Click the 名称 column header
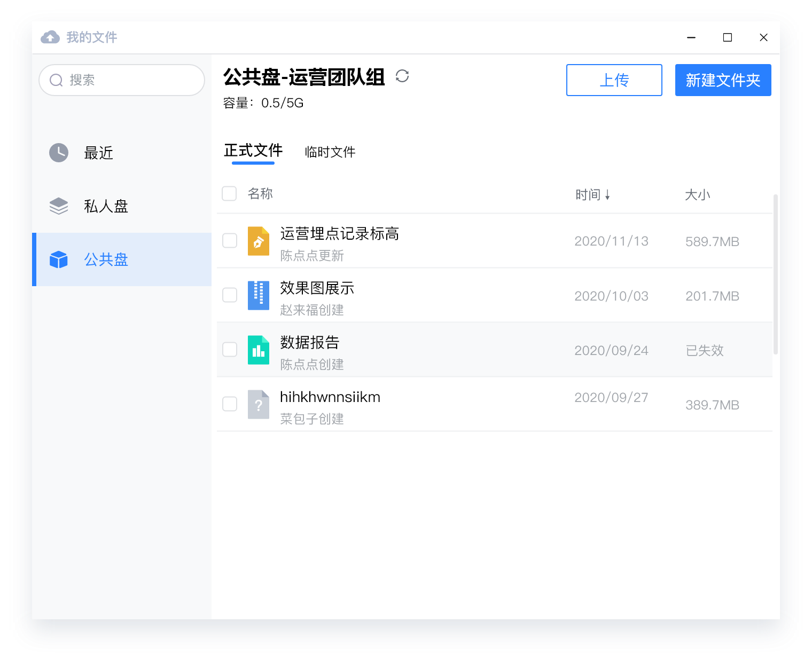 coord(260,193)
